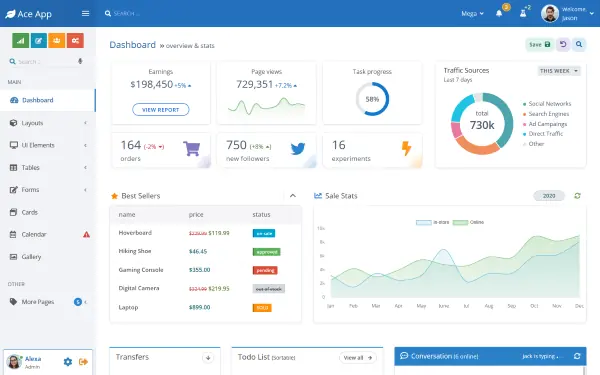Click the Twitter bird icon
Viewport: 600px width, 375px height.
[x=298, y=148]
